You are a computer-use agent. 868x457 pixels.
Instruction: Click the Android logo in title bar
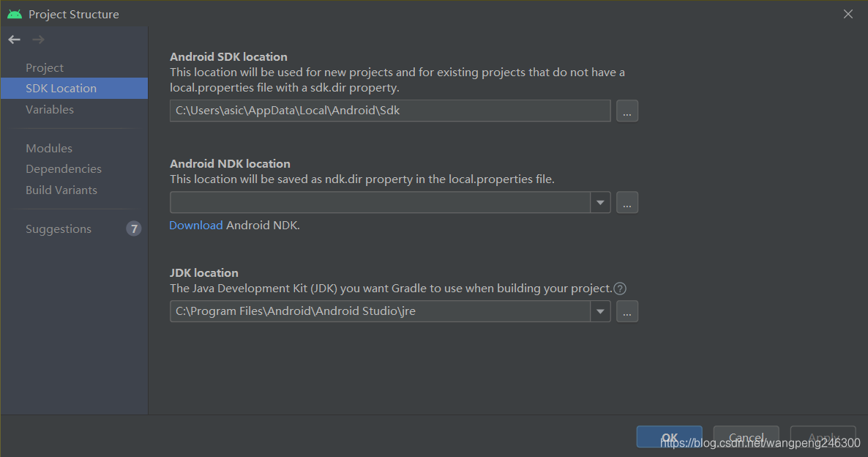point(15,14)
